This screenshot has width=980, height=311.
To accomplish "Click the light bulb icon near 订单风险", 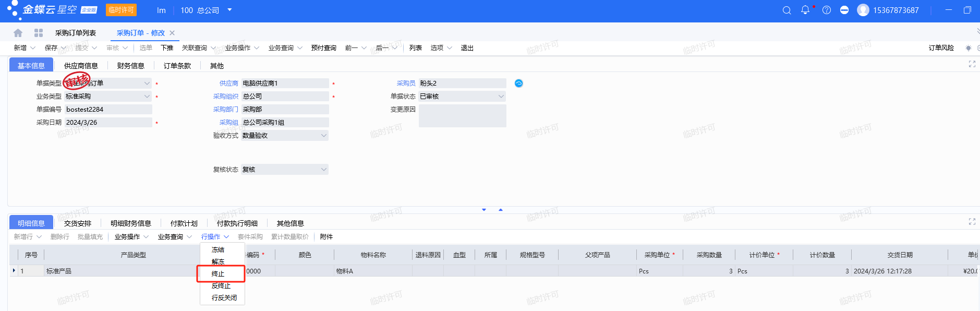I will (x=969, y=48).
